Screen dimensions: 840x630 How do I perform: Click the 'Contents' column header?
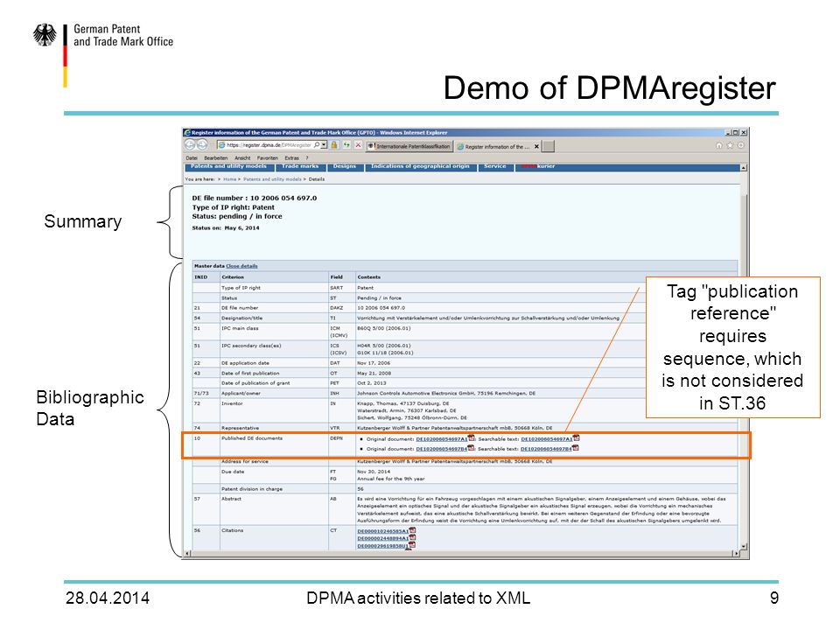368,277
